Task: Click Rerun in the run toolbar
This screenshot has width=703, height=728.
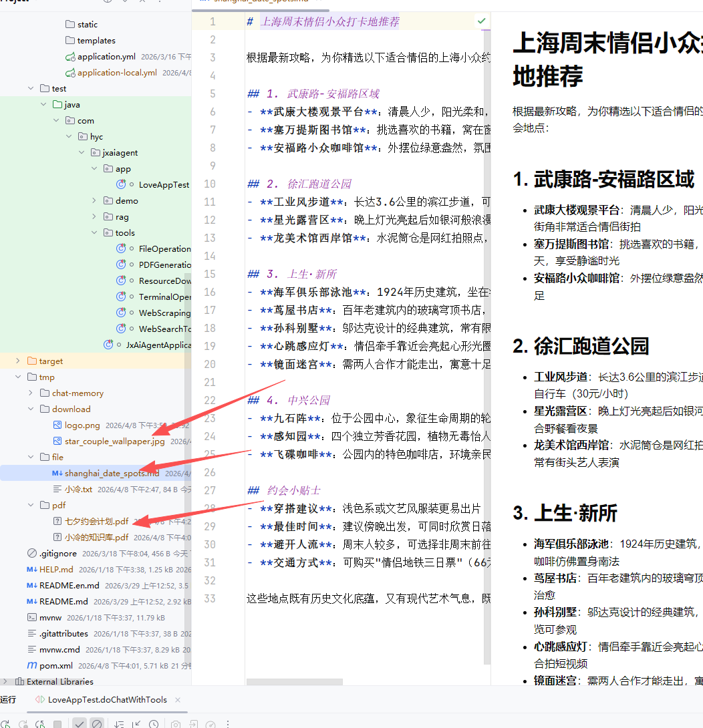Action: [x=5, y=724]
